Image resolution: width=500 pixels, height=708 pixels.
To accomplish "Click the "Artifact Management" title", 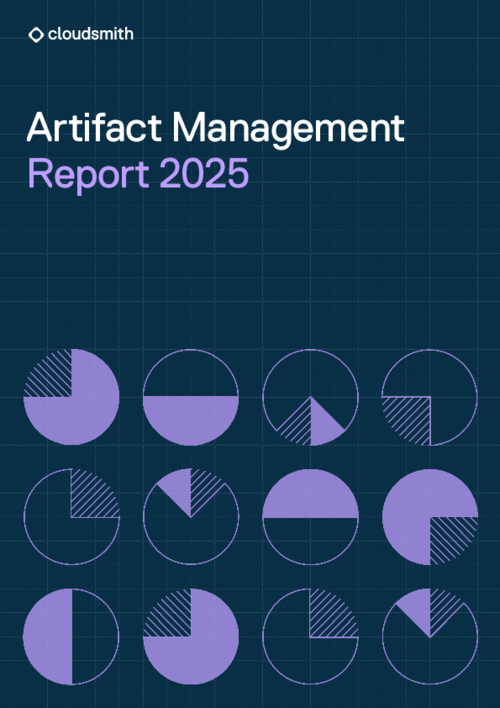I will 215,128.
